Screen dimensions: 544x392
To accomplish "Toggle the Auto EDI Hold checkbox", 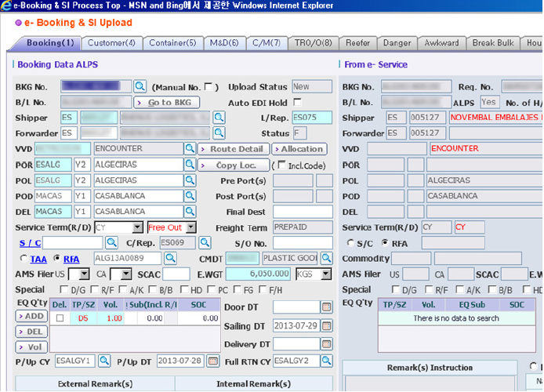I will click(x=297, y=102).
